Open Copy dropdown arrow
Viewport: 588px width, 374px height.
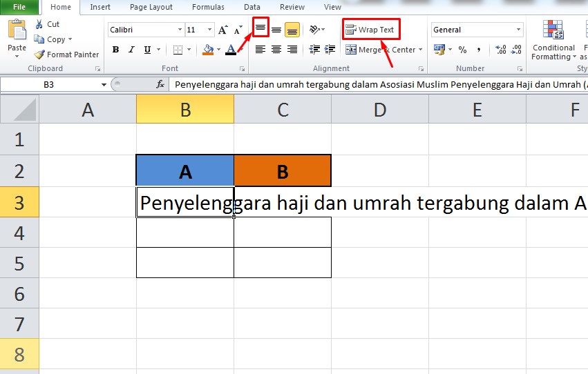pyautogui.click(x=70, y=39)
